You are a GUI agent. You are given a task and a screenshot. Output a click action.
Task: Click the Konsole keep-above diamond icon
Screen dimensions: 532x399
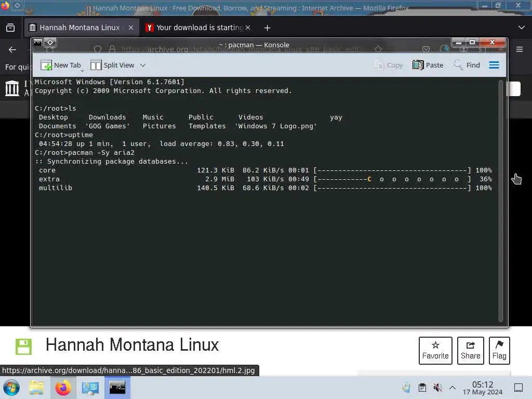(x=50, y=43)
